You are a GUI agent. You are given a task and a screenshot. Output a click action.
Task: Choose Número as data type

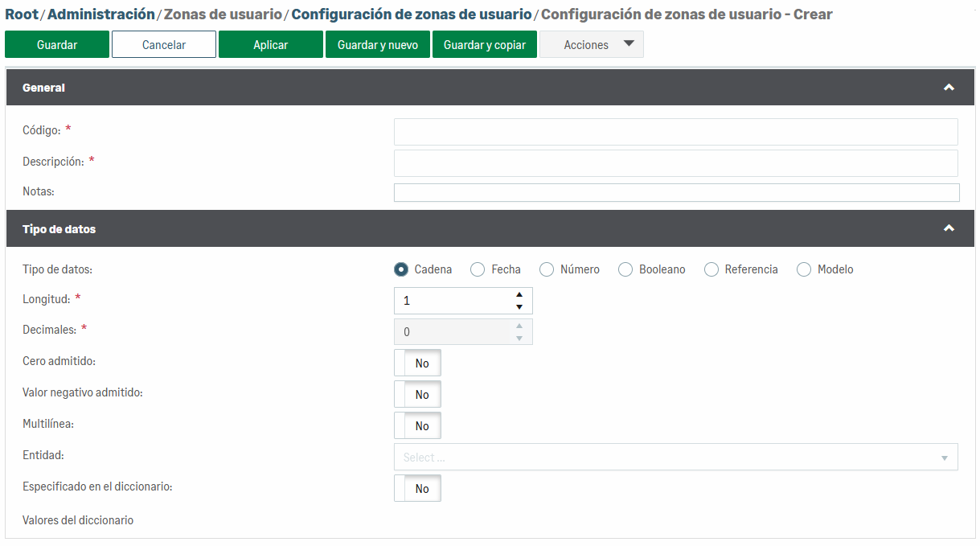coord(547,270)
